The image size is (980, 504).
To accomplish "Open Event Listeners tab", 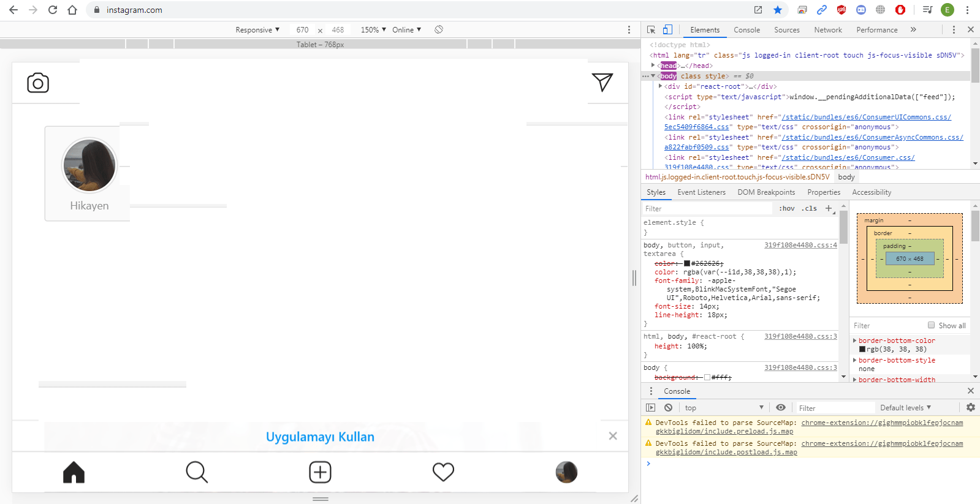I will tap(701, 192).
